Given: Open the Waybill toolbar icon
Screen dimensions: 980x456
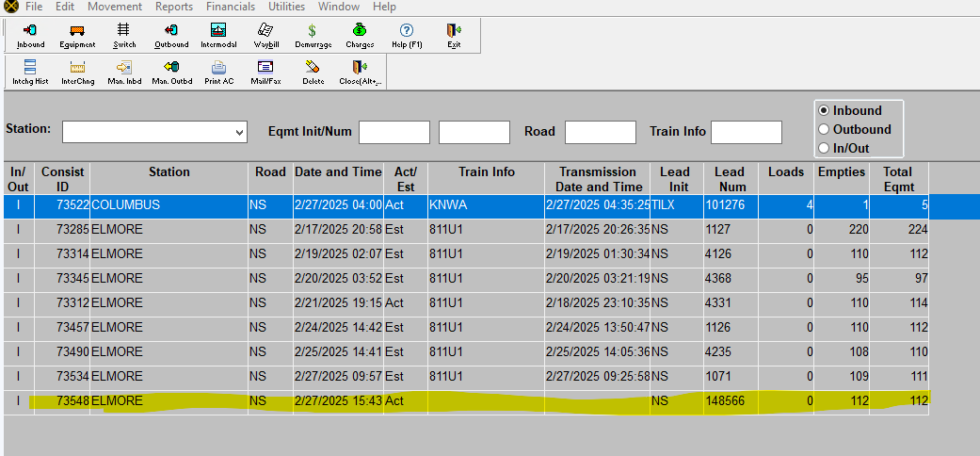Looking at the screenshot, I should click(265, 36).
